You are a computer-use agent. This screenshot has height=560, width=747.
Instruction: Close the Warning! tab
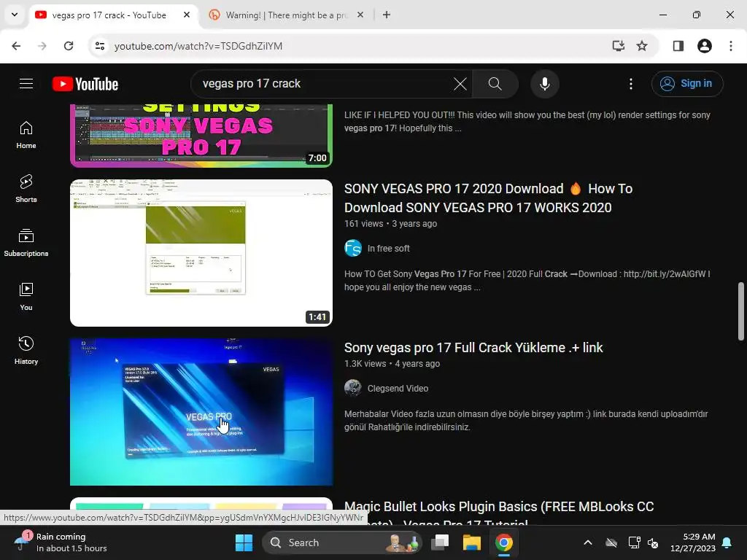[x=360, y=15]
